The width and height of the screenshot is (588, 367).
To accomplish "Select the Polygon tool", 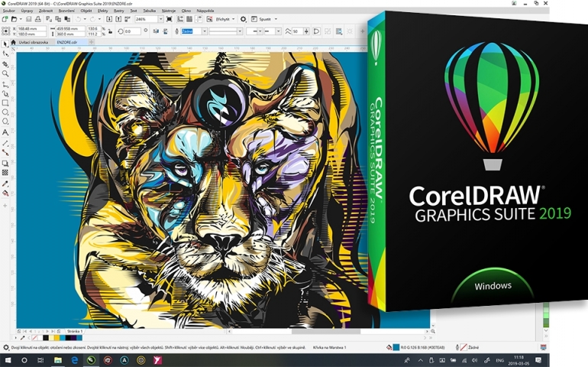I will pos(5,122).
